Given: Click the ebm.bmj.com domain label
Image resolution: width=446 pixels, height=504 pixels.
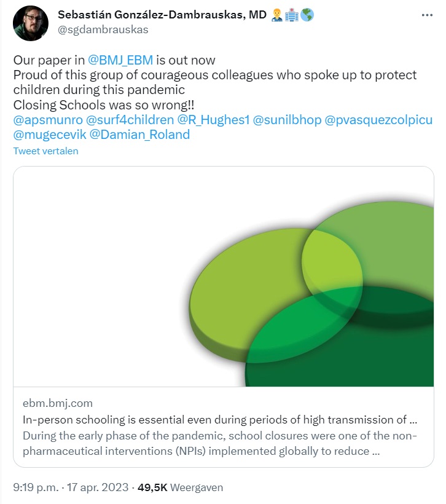Looking at the screenshot, I should (58, 403).
